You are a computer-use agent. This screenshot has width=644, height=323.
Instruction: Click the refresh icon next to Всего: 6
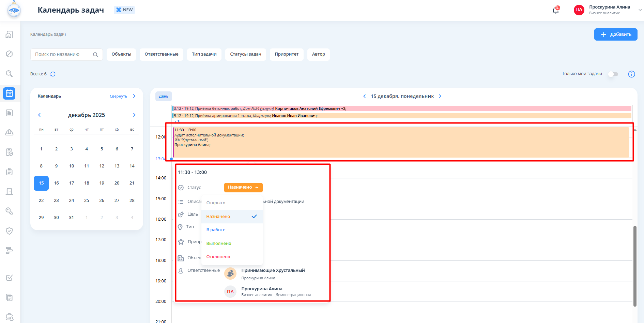(x=53, y=74)
